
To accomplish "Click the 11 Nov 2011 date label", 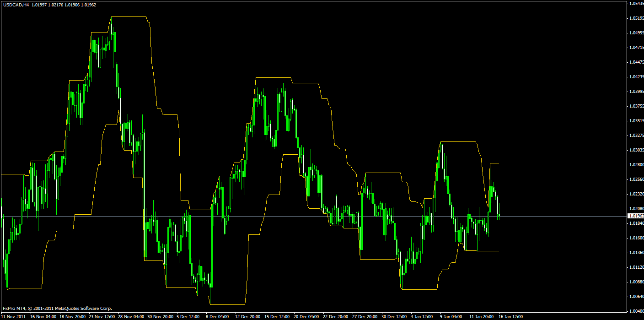I will coord(14,316).
